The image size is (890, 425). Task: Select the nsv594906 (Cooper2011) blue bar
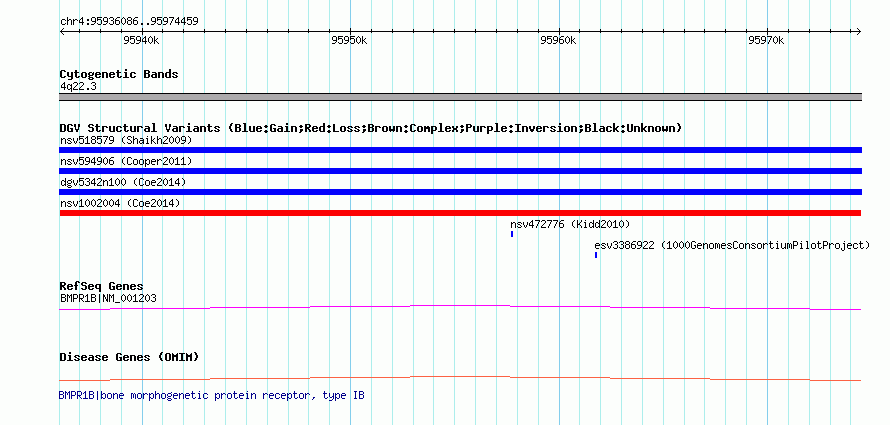(460, 171)
